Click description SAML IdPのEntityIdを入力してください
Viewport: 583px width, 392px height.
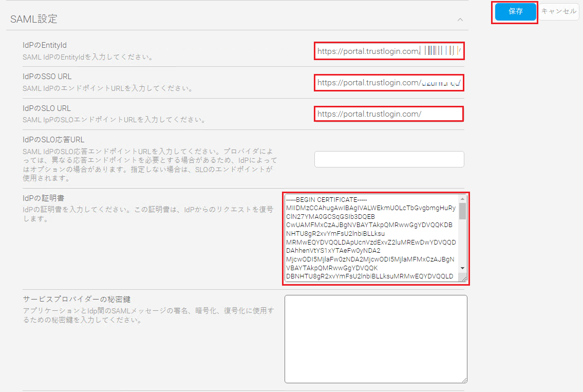coord(88,57)
